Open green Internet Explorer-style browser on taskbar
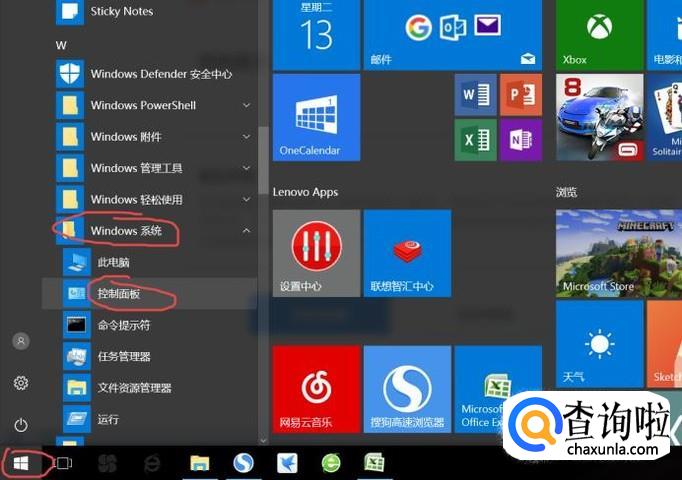The image size is (682, 480). pyautogui.click(x=331, y=463)
